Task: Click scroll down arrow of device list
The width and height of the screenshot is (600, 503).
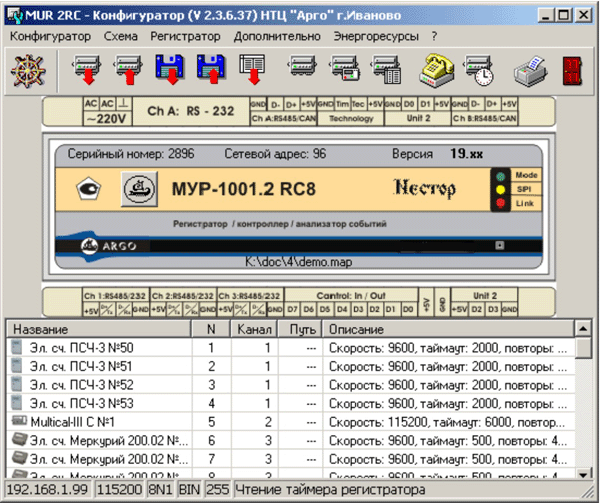Action: (583, 475)
